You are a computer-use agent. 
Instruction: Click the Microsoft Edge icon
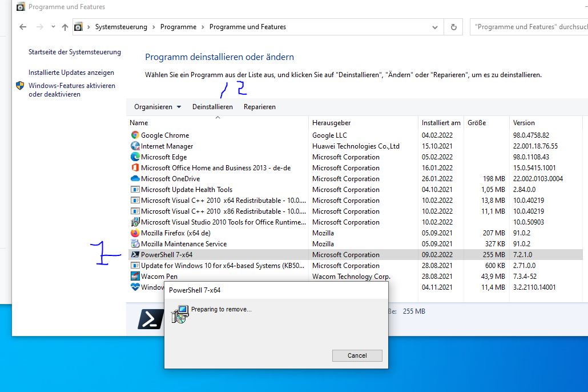click(x=135, y=157)
